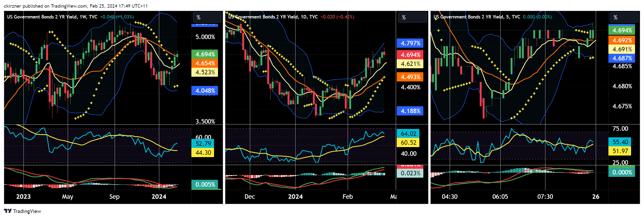
Task: Click the weekly MACD value 0.005%
Action: tap(205, 185)
